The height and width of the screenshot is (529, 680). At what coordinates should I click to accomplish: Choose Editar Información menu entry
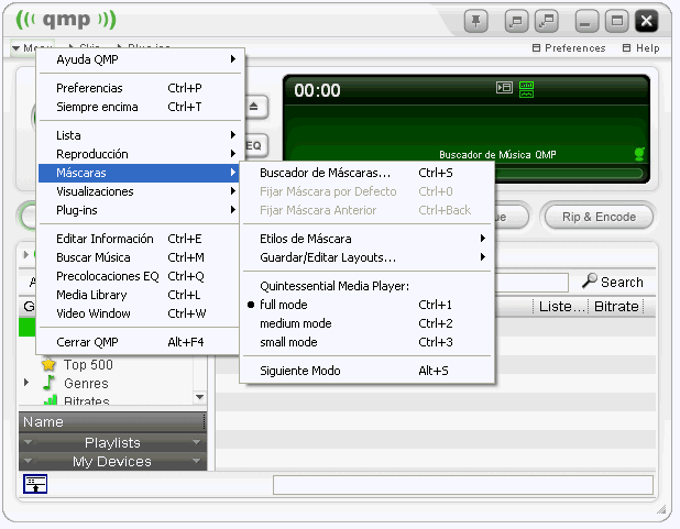pos(140,238)
